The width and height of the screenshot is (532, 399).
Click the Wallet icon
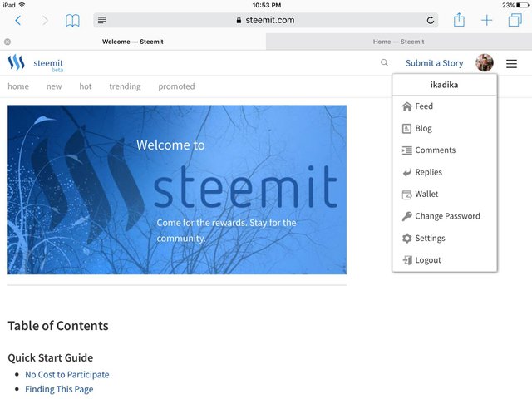coord(406,195)
